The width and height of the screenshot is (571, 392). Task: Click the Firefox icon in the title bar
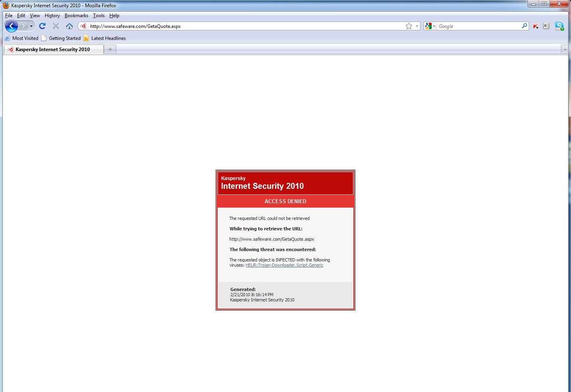click(x=6, y=6)
